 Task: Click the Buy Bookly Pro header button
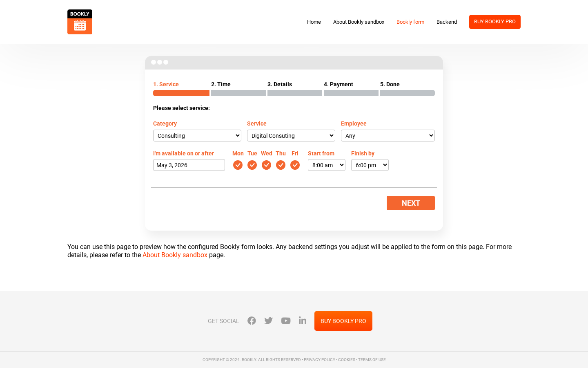[x=495, y=22]
